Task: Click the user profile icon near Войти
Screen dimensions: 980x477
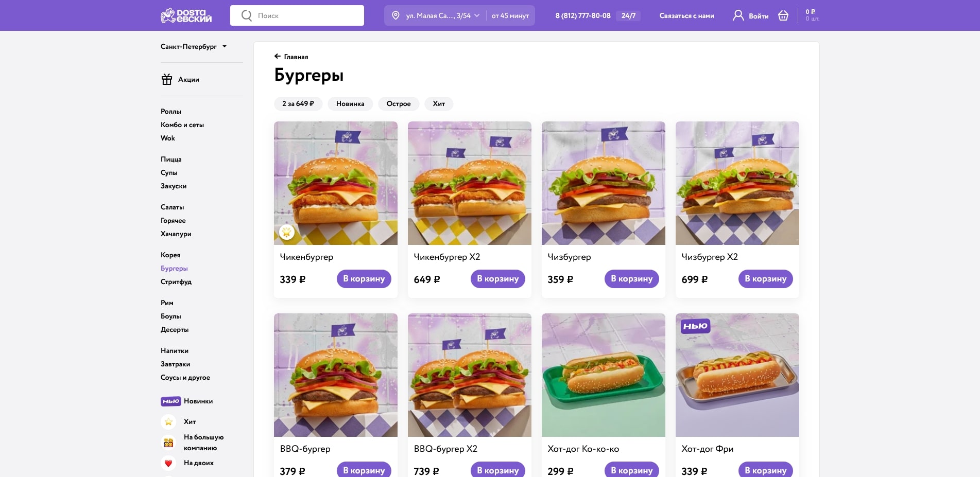Action: coord(738,15)
